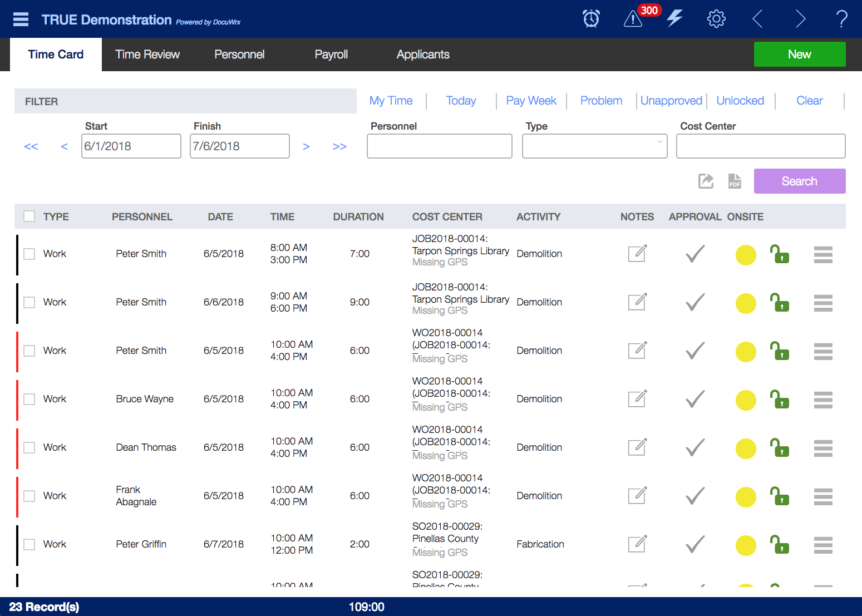The image size is (862, 616).
Task: Filter entries using the Unapproved link
Action: click(x=671, y=101)
